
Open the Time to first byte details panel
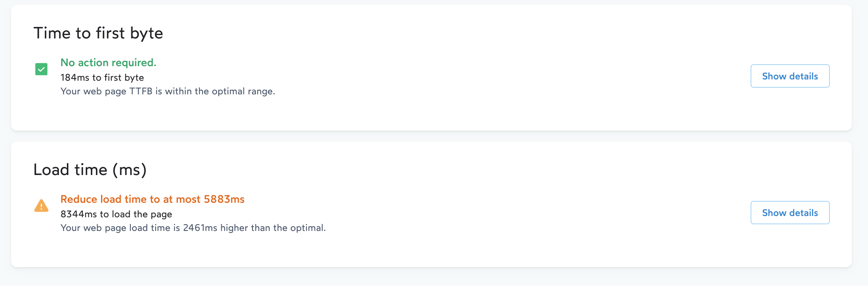click(790, 76)
